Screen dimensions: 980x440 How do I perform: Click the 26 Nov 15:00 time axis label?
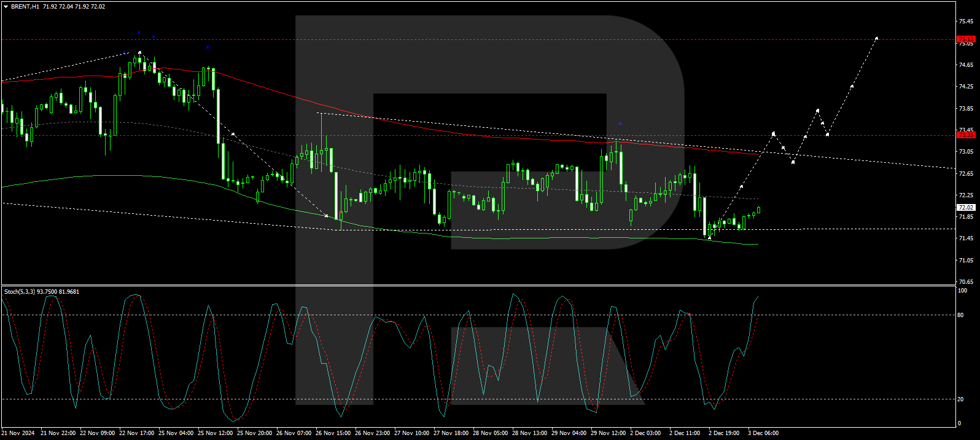[x=333, y=433]
